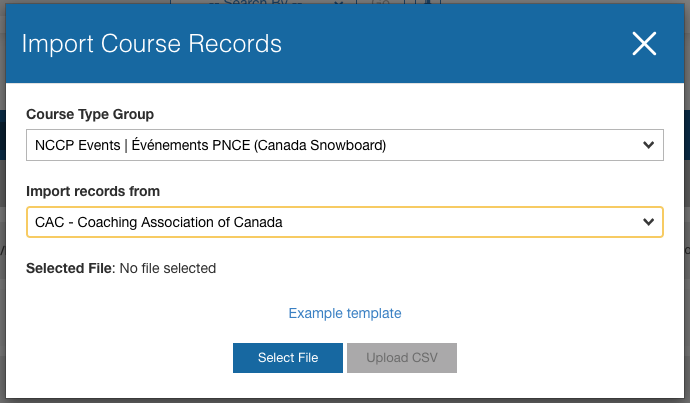Click the dimmed backdrop below the dialog
This screenshot has height=403, width=690.
click(345, 399)
